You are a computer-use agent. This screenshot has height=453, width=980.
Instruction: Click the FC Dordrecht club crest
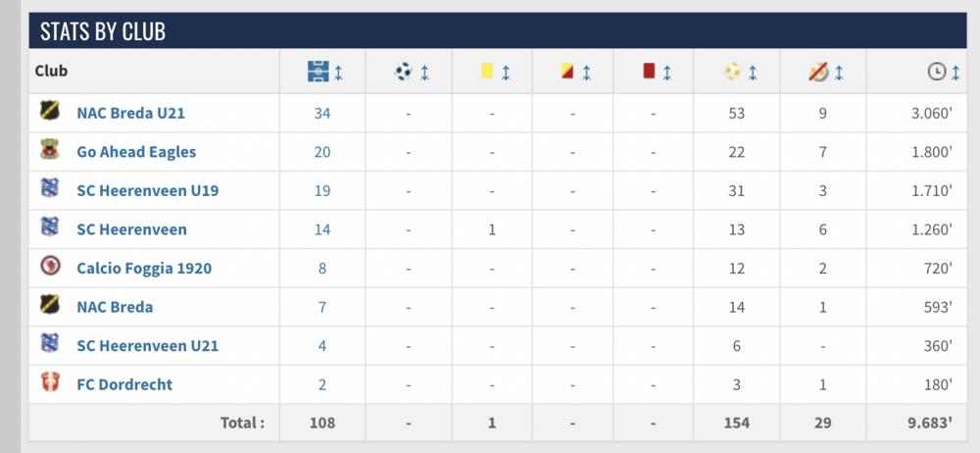[48, 383]
